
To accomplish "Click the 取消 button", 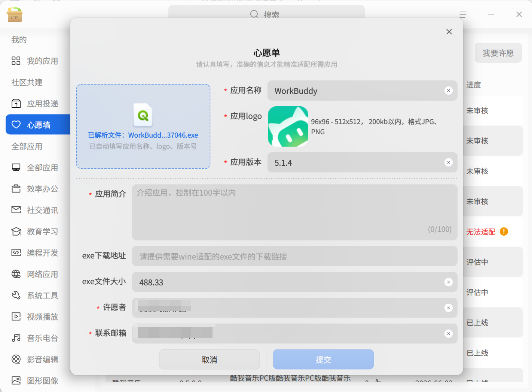I will click(210, 359).
